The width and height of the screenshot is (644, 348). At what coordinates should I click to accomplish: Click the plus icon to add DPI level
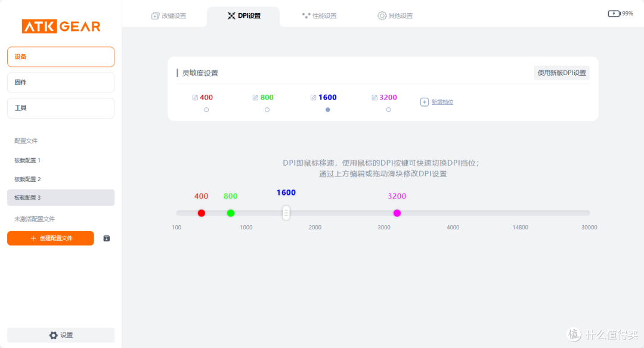(x=425, y=102)
